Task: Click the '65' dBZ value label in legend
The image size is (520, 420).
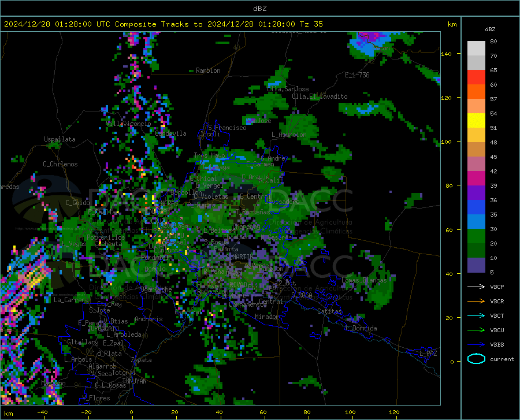Action: point(493,70)
